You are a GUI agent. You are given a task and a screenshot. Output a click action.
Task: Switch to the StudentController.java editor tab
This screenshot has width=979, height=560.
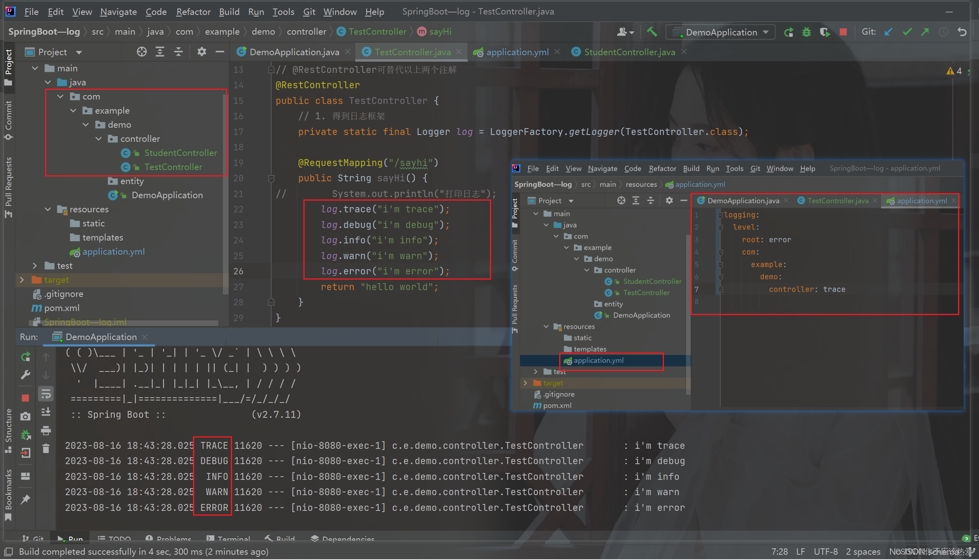629,52
